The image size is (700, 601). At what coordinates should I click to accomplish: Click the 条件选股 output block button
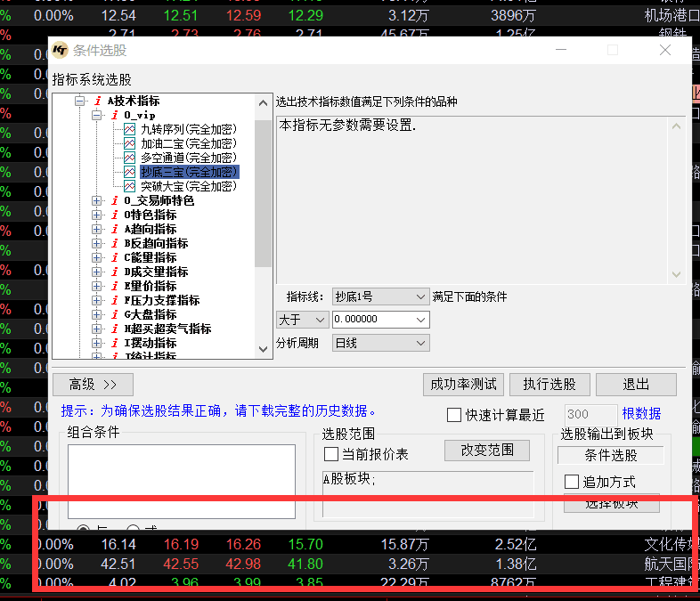611,456
